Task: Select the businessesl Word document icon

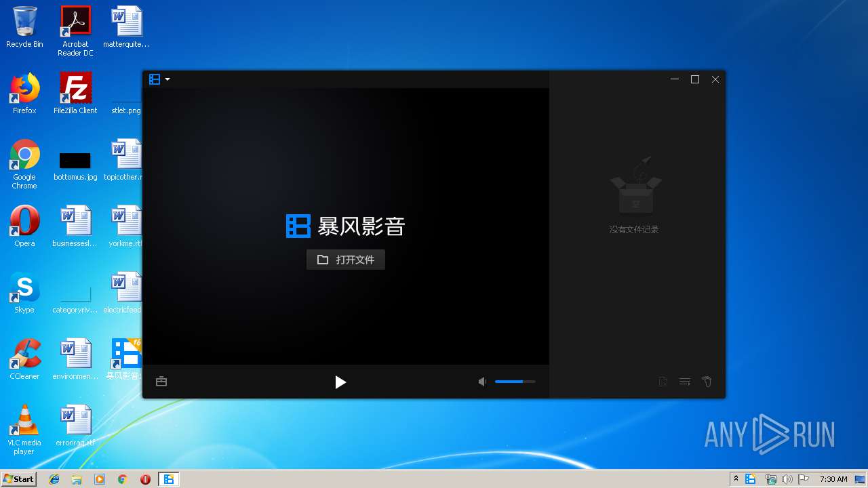Action: (x=75, y=226)
